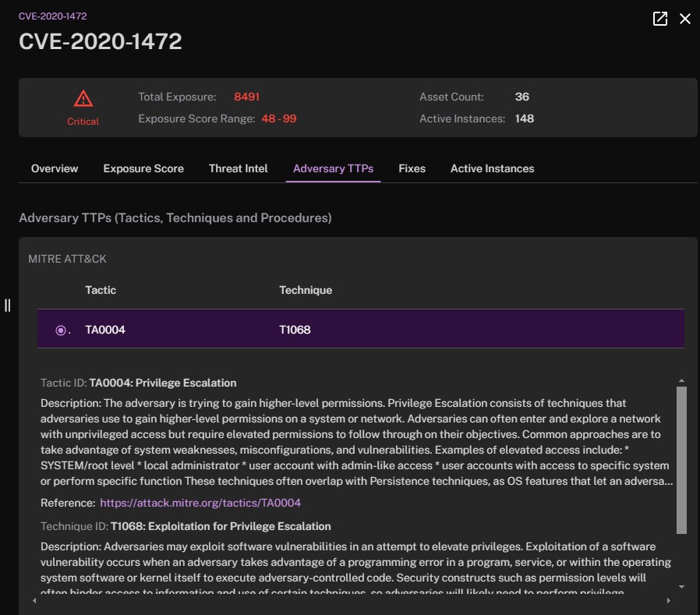This screenshot has height=615, width=700.
Task: Click the Active Instances value 148
Action: (524, 118)
